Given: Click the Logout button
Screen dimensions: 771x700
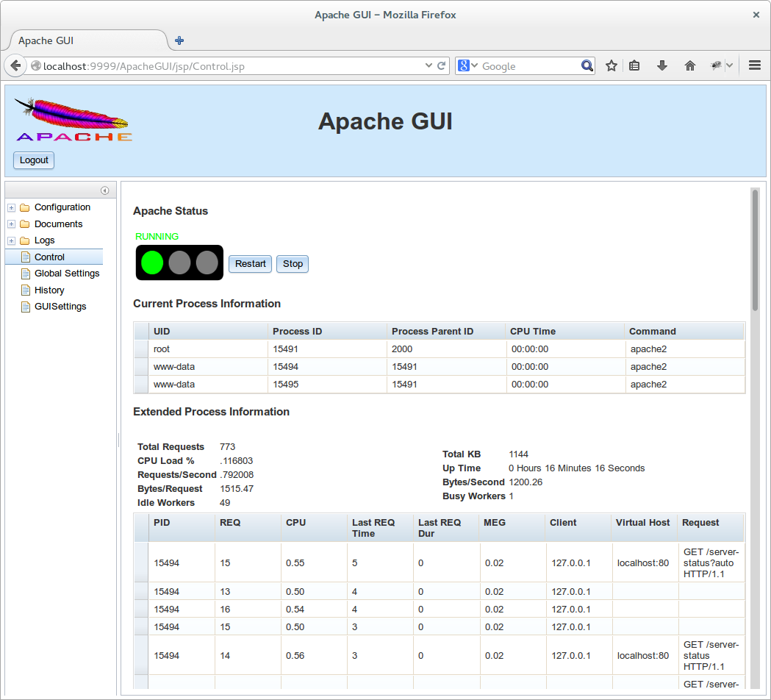Looking at the screenshot, I should (33, 160).
